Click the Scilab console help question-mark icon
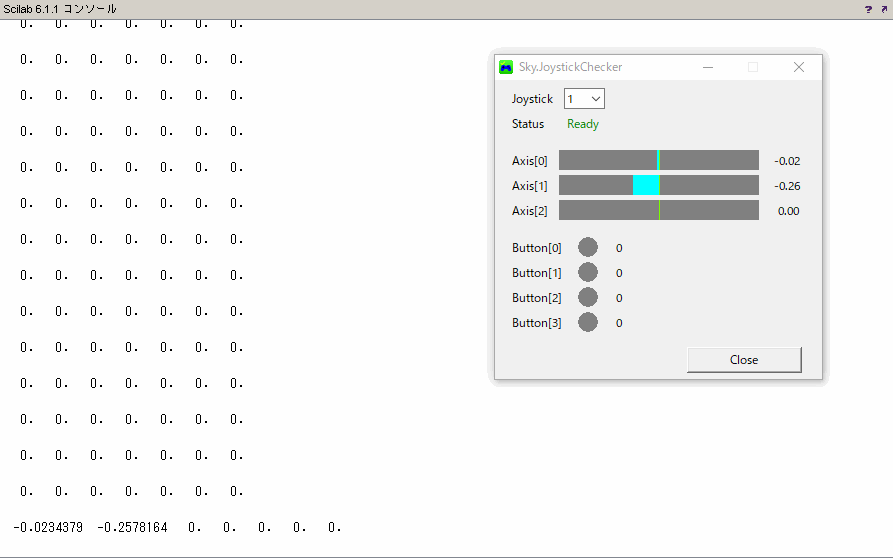893x558 pixels. (868, 9)
